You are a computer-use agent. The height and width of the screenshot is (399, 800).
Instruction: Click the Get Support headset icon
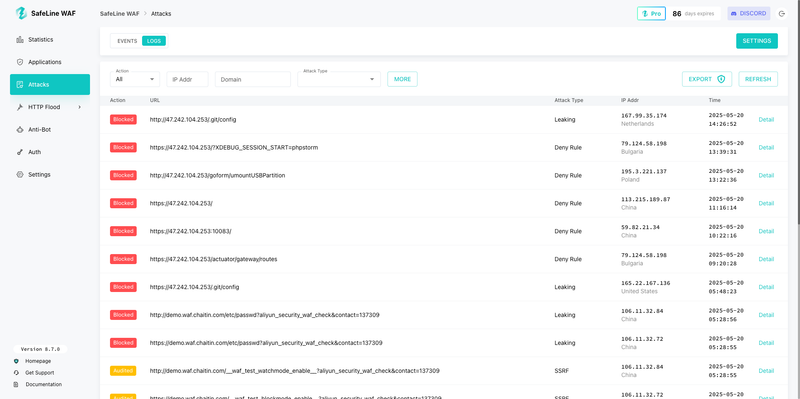(x=16, y=373)
